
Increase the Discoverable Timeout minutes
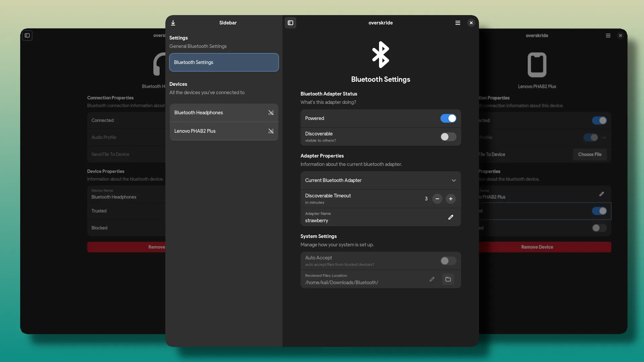450,199
